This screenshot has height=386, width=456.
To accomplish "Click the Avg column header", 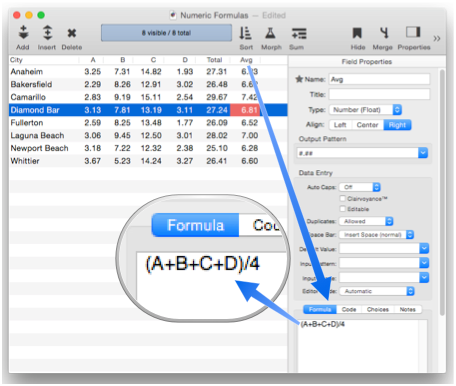I will coord(246,60).
